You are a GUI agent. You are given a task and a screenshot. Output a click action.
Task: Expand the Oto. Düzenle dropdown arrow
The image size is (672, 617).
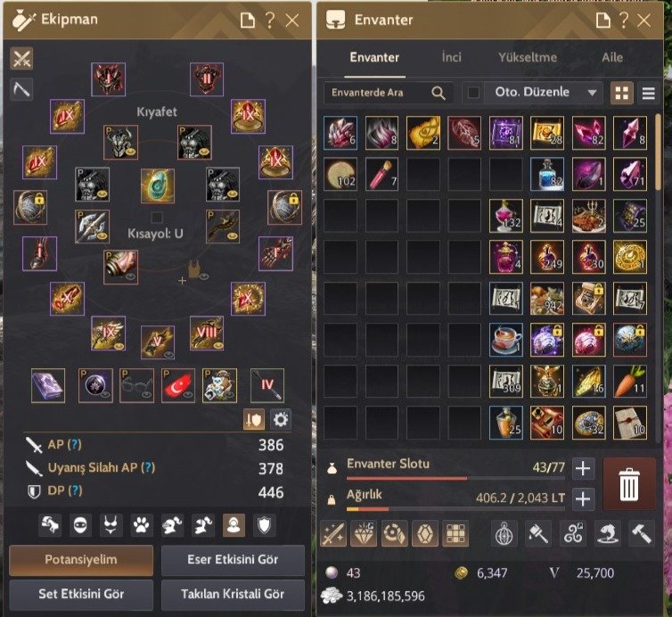coord(592,93)
